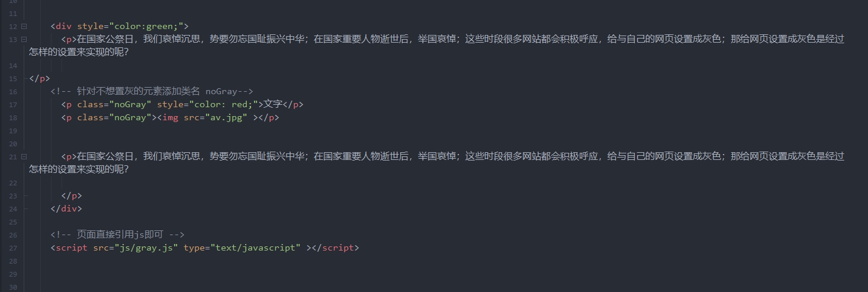Screen dimensions: 868x292
Task: Click the noGray comment on line 16
Action: tap(152, 91)
